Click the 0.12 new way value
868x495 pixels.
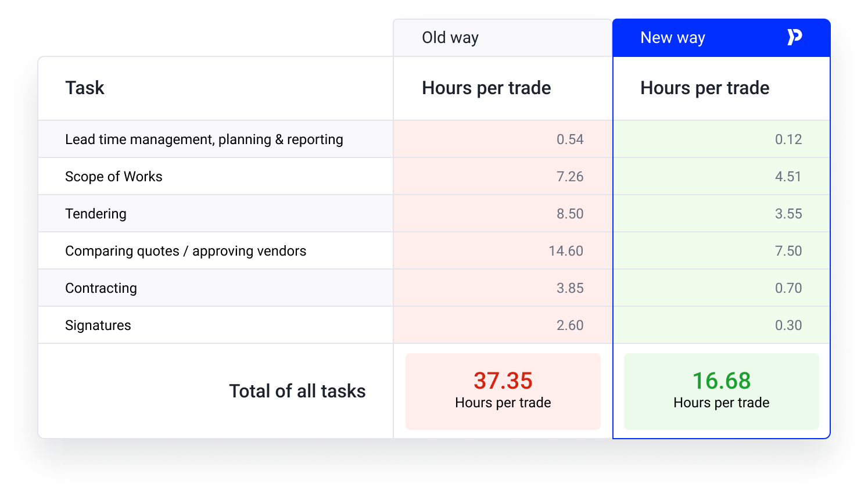(788, 139)
